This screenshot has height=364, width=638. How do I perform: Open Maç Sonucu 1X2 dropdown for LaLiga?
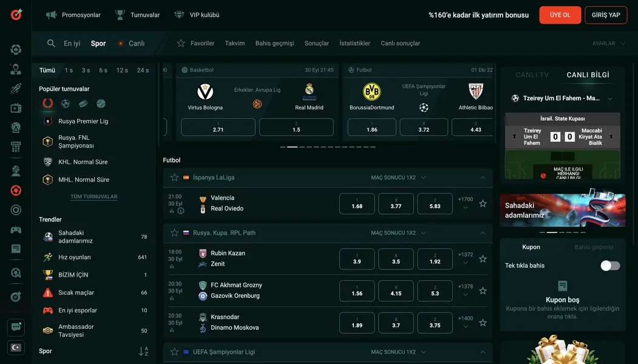(398, 178)
